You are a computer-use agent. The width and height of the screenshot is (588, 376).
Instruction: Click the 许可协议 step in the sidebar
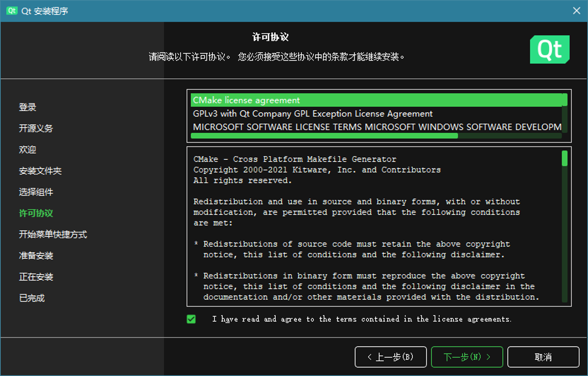coord(36,213)
